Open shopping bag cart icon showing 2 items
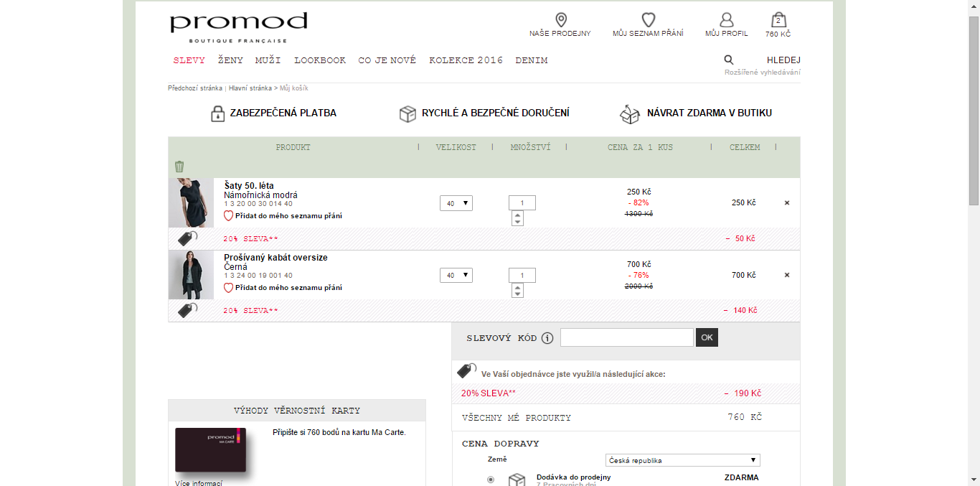 tap(778, 20)
